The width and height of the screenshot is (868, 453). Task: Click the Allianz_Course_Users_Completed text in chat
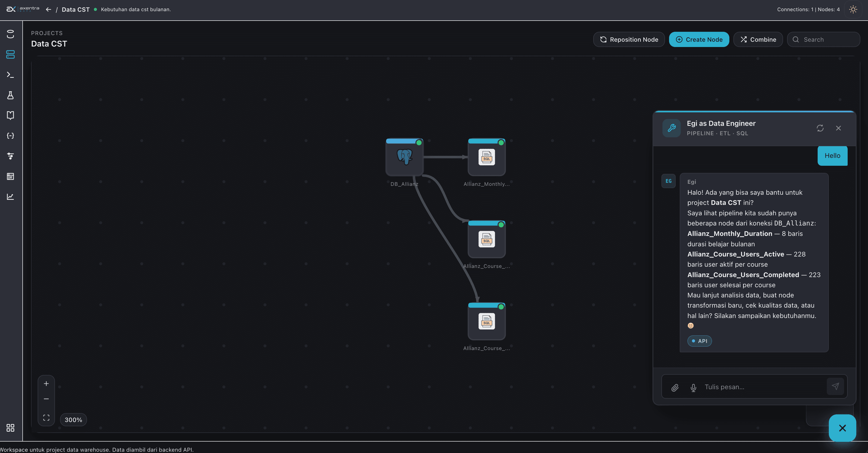coord(743,275)
